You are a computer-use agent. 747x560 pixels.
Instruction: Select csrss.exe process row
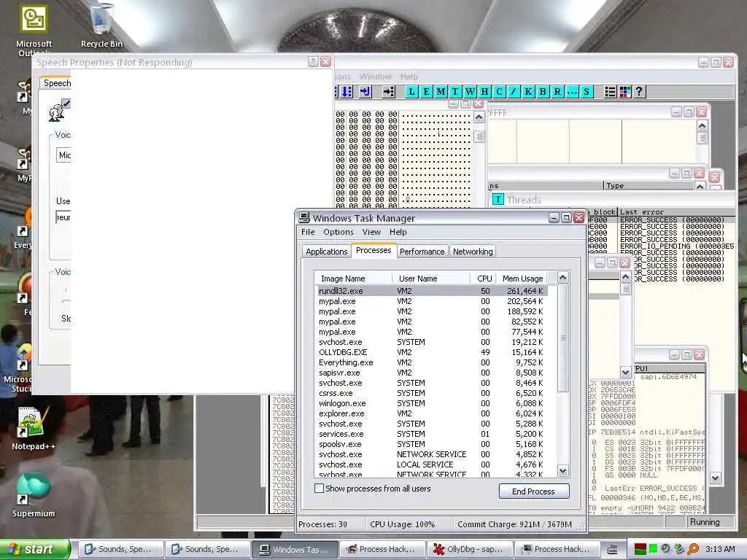432,393
